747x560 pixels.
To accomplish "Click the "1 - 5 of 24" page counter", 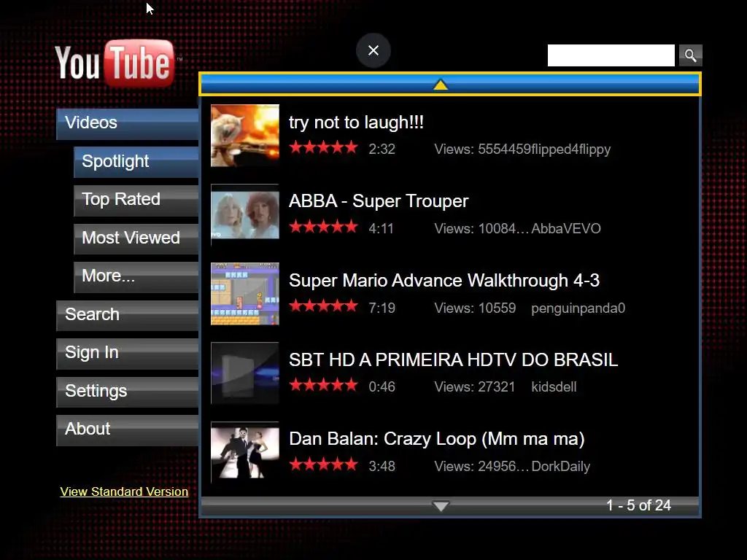I will point(638,505).
